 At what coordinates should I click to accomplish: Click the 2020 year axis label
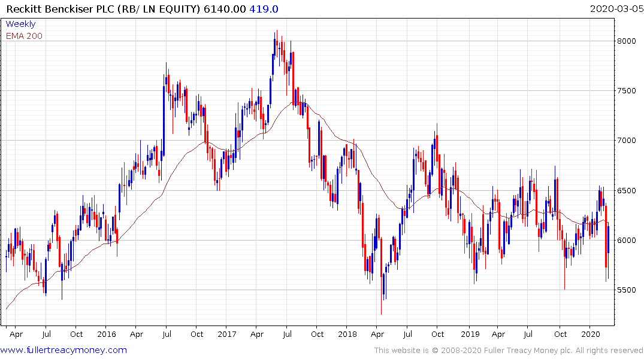point(591,334)
